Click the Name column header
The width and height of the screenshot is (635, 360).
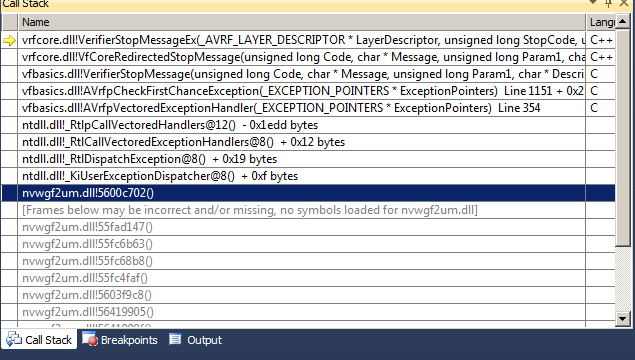coord(302,22)
